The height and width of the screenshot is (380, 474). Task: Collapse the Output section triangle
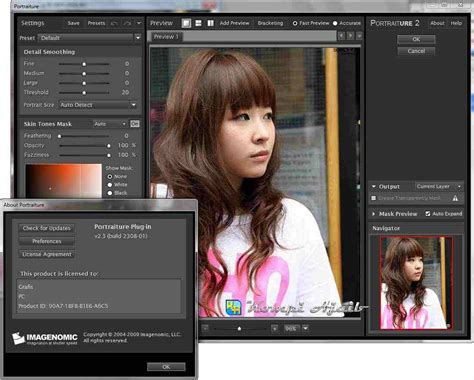pos(374,186)
